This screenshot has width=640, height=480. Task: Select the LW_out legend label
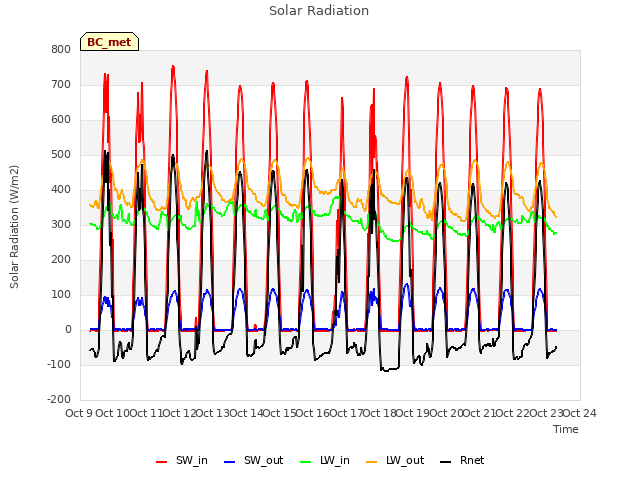[x=405, y=460]
